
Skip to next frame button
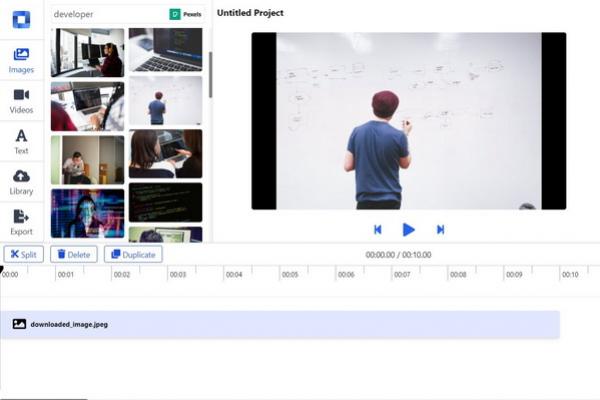[x=440, y=230]
